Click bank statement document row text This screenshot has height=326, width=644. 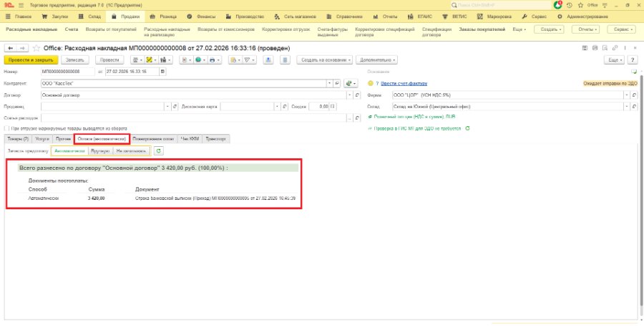click(x=215, y=198)
